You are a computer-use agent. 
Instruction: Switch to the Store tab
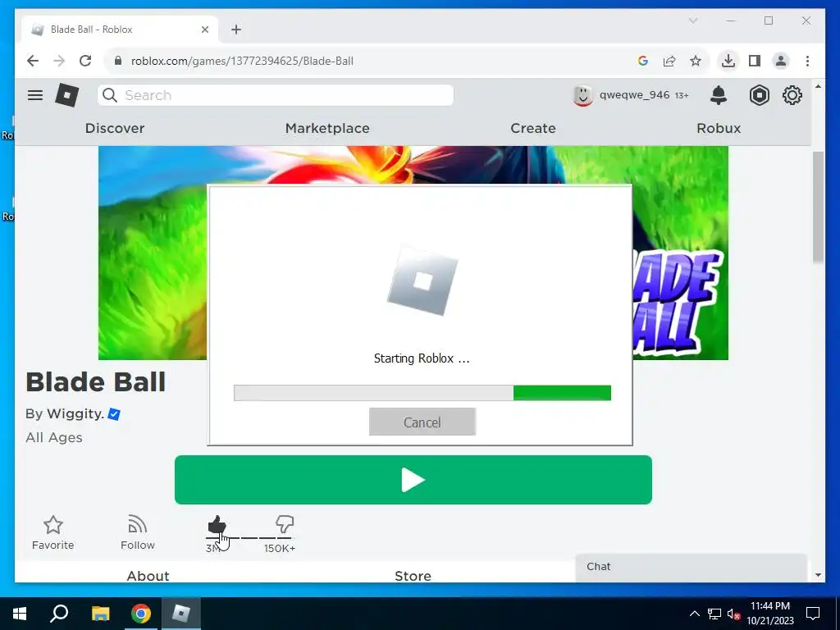coord(413,576)
